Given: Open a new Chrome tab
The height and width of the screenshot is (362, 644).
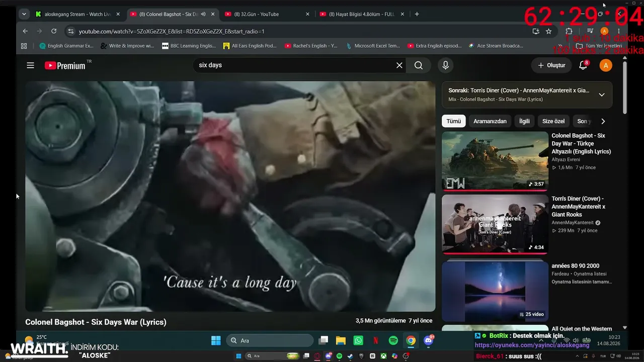Looking at the screenshot, I should pyautogui.click(x=417, y=14).
